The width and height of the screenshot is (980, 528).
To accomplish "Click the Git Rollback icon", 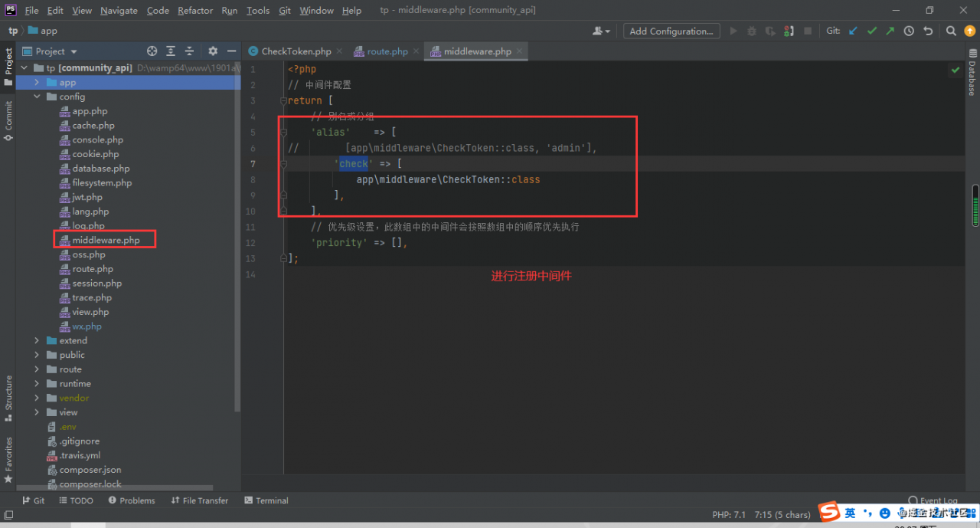I will 928,31.
